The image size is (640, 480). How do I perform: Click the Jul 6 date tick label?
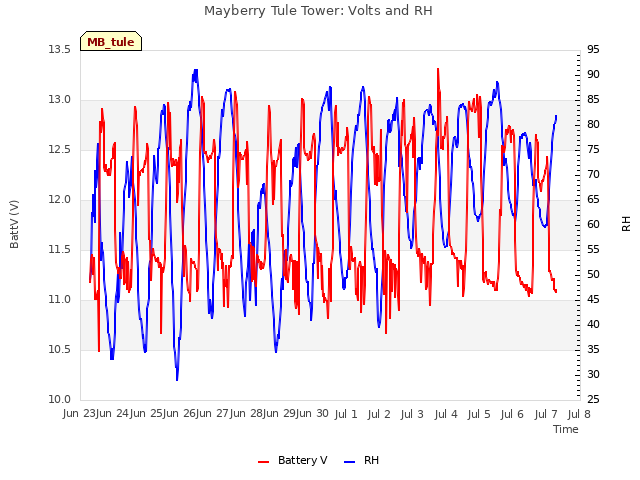click(512, 414)
